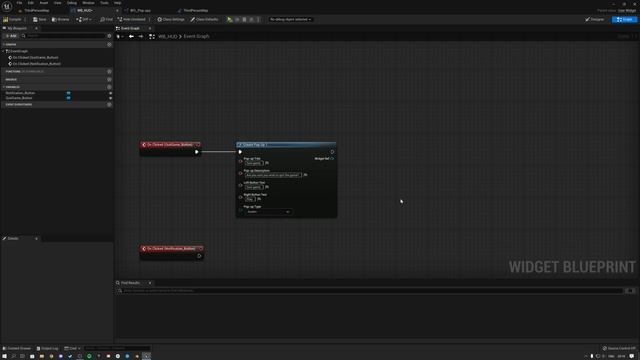640x360 pixels.
Task: Add a new event dispatcher with plus icon
Action: coord(109,104)
